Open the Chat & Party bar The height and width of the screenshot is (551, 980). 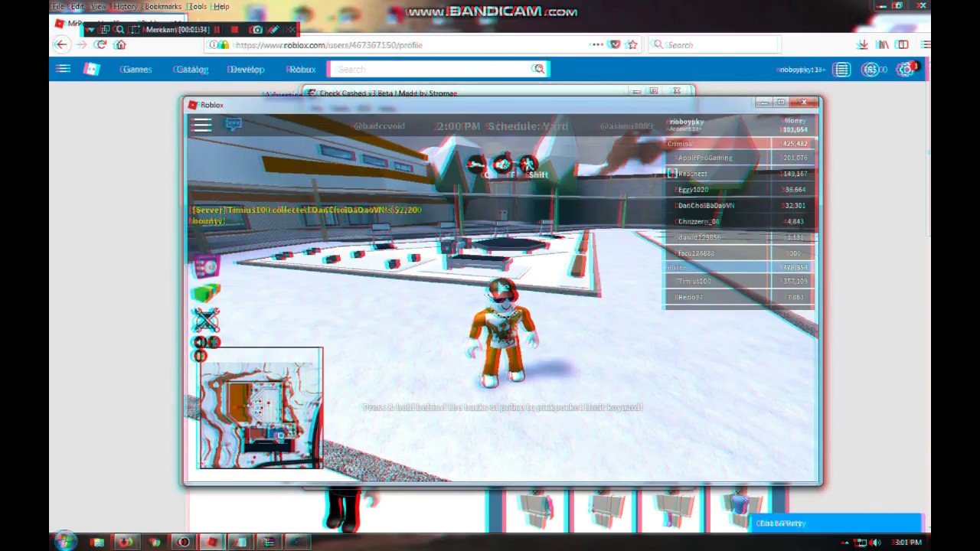coord(837,523)
